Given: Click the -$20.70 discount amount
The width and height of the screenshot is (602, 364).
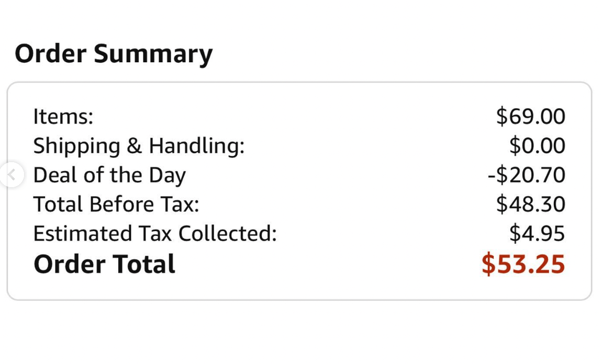Looking at the screenshot, I should (x=527, y=175).
